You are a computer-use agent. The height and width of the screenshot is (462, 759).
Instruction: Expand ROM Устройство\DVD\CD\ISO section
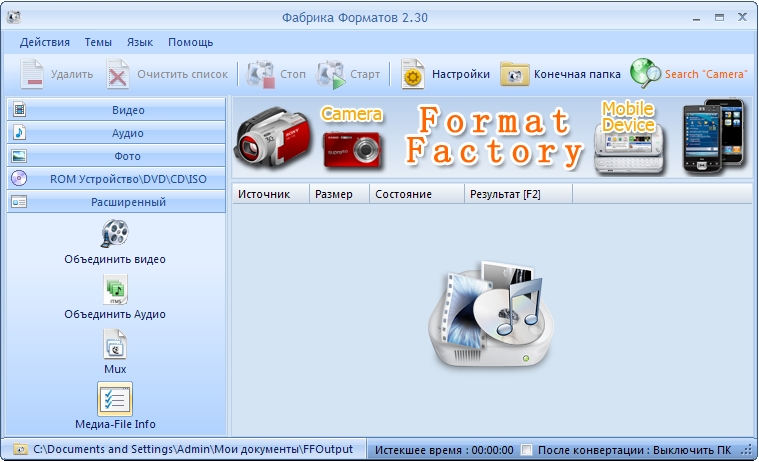(115, 179)
